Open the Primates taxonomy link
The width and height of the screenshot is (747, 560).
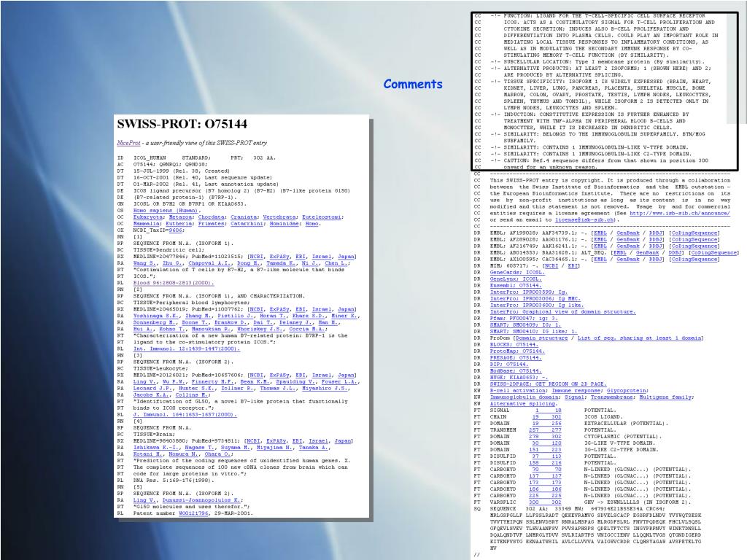coord(212,224)
